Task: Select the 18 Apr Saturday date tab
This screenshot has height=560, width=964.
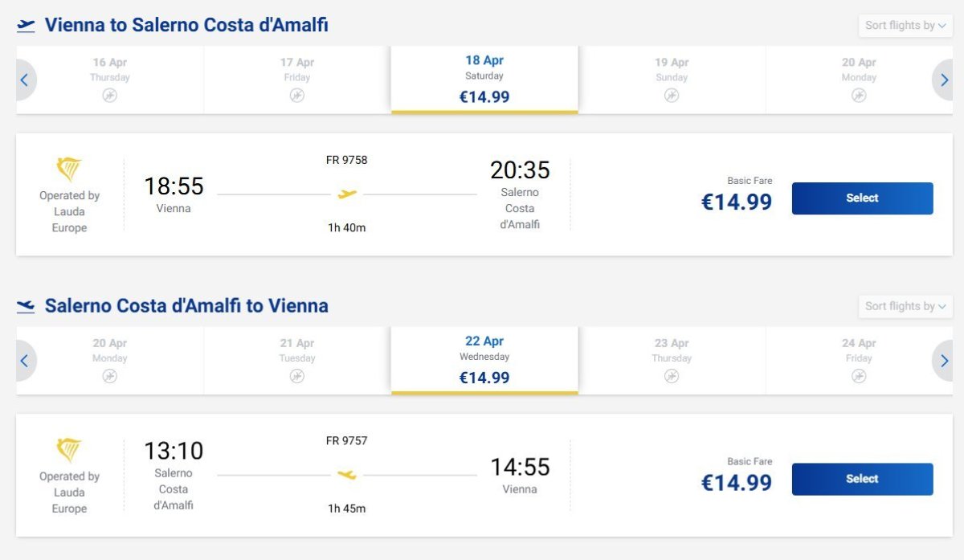Action: pyautogui.click(x=484, y=79)
